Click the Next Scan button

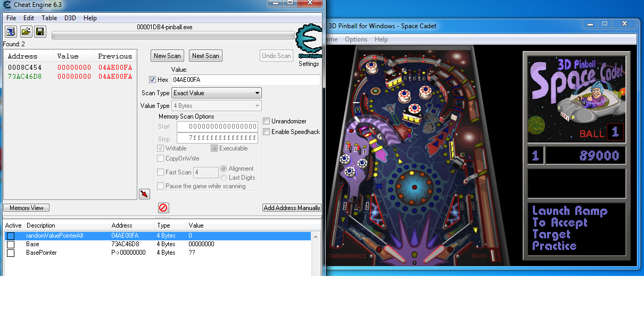coord(205,56)
